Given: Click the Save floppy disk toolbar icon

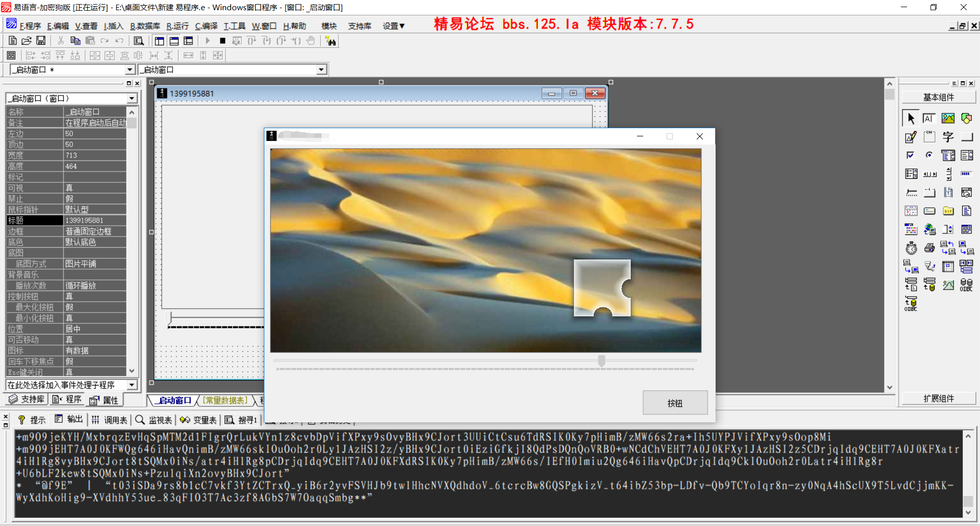Looking at the screenshot, I should [x=41, y=41].
